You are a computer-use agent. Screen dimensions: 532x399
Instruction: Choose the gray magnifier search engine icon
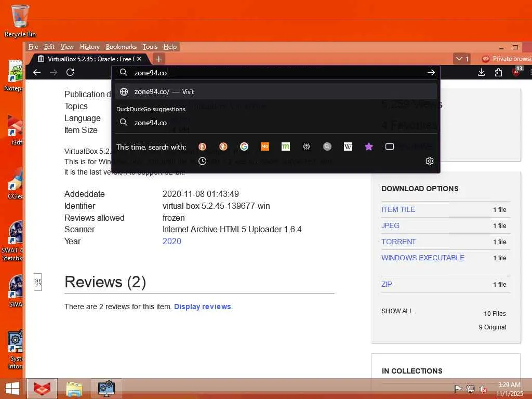click(327, 147)
